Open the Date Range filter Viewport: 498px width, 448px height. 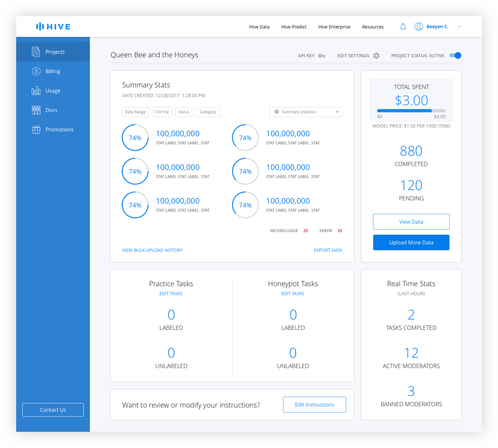[135, 112]
